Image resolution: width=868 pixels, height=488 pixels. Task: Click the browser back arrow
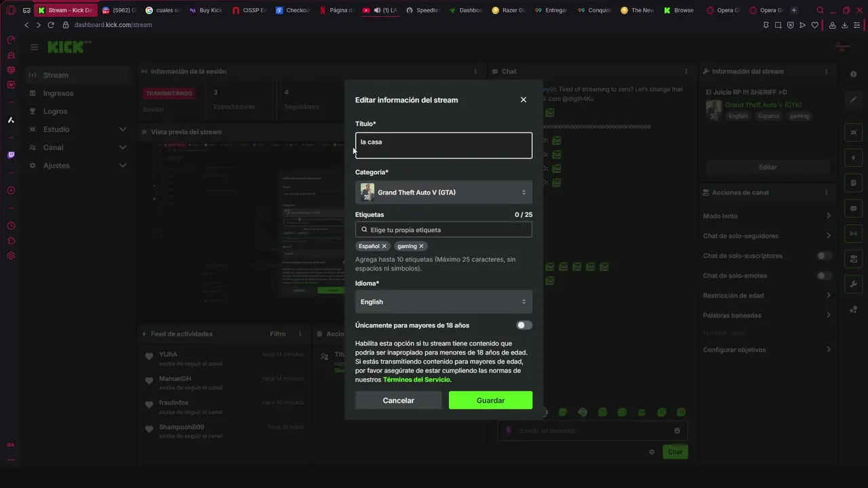[26, 25]
